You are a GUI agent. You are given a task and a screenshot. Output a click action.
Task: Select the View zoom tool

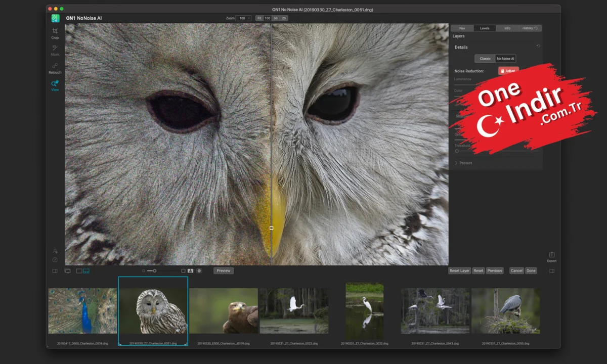pos(55,85)
